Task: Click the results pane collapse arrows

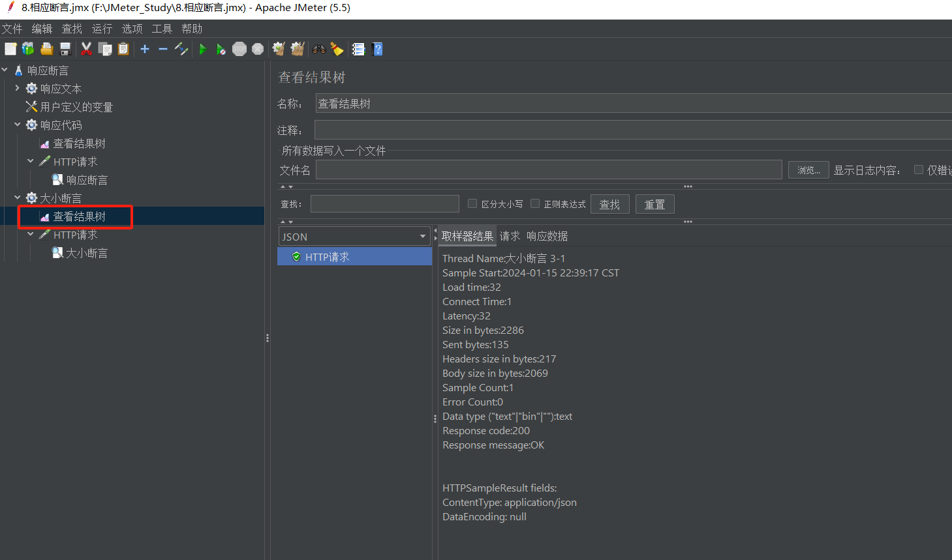Action: [435, 233]
